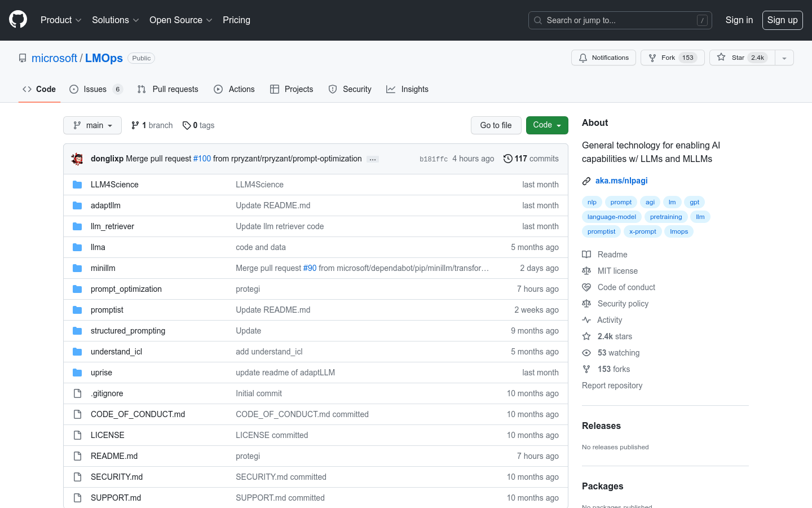Switch to the Insights tab

[408, 89]
